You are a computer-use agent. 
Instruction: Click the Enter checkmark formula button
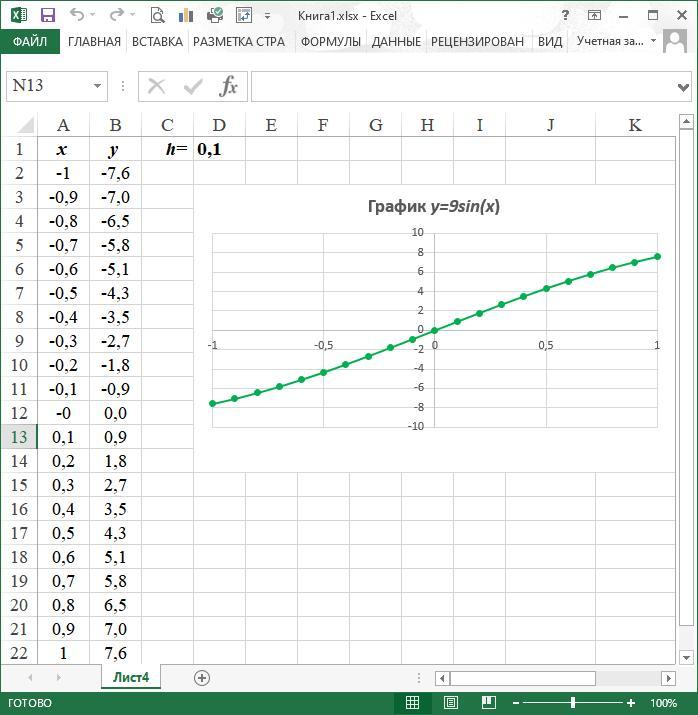coord(193,86)
